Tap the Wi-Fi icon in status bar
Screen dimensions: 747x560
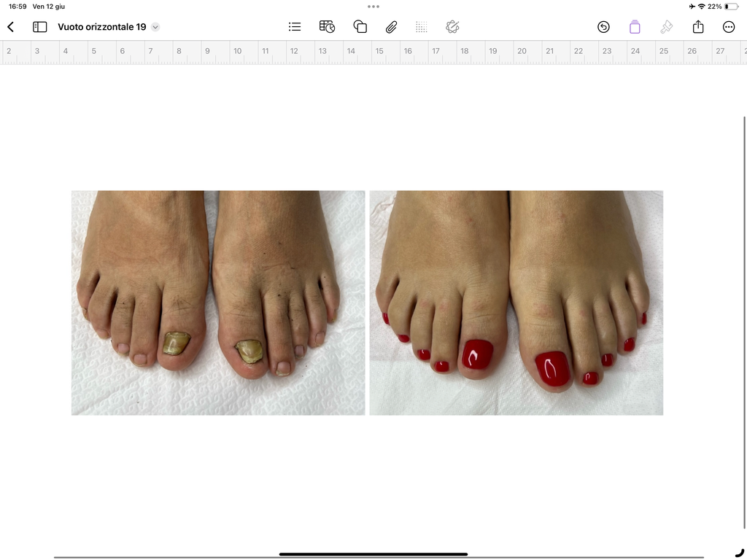(701, 7)
